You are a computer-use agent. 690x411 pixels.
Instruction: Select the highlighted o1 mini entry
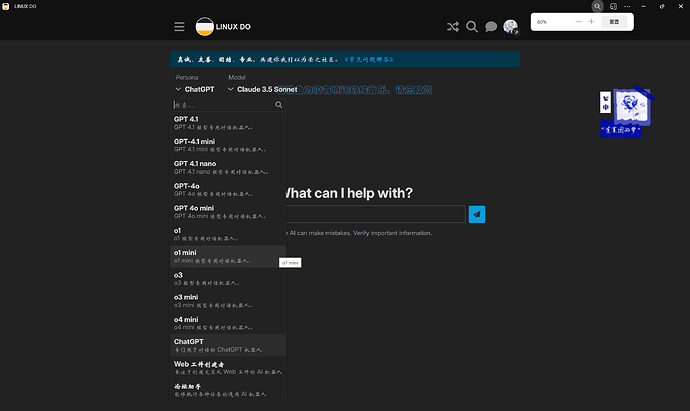coord(228,256)
